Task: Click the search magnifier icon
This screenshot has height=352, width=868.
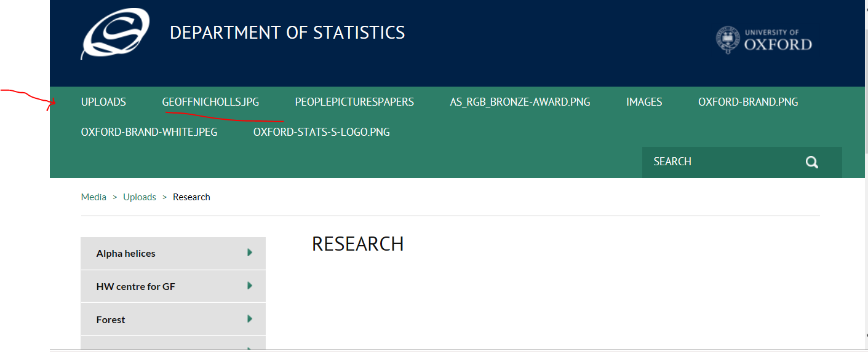Action: tap(812, 162)
